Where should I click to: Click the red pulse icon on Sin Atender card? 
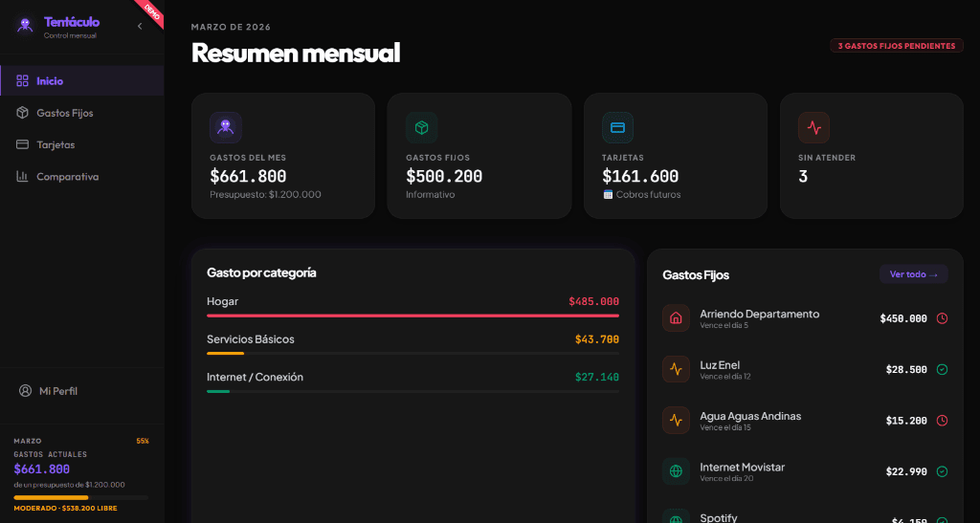pyautogui.click(x=813, y=128)
